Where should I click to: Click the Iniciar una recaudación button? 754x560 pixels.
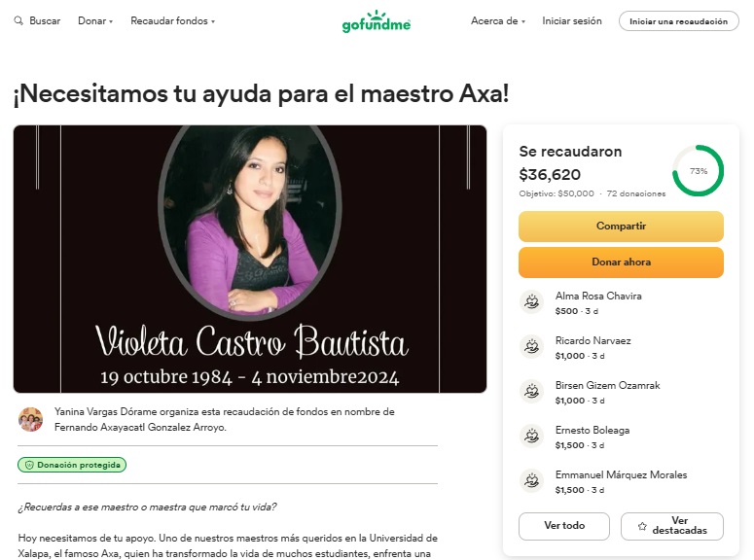678,21
